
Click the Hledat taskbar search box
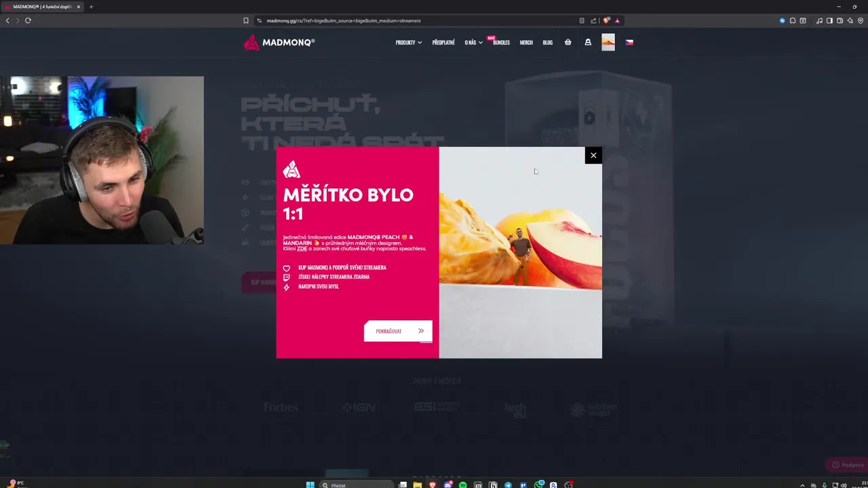click(x=356, y=485)
